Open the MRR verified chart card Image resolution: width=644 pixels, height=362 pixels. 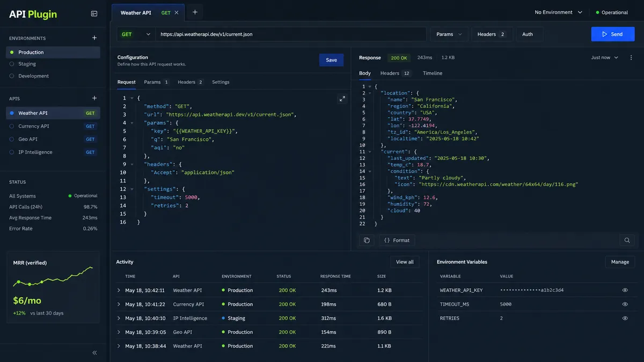point(53,287)
